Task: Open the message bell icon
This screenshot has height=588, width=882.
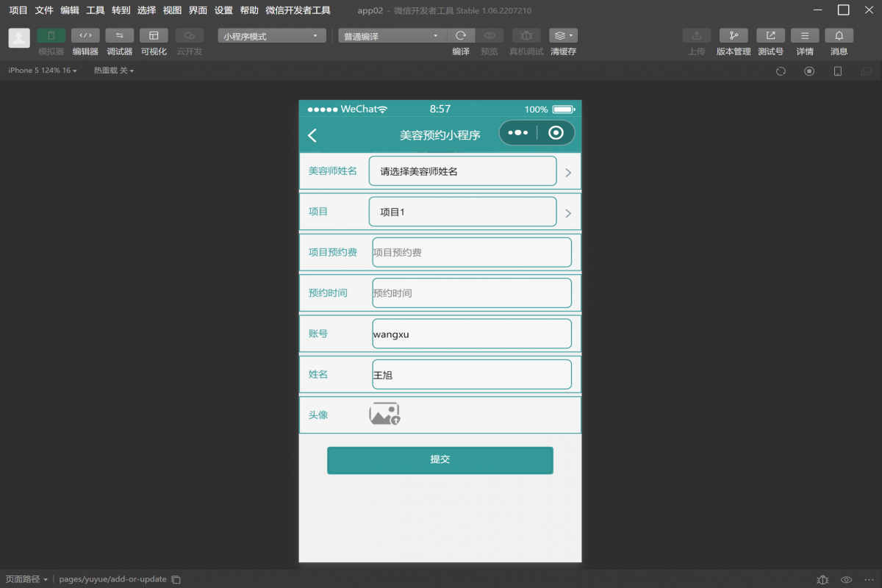Action: click(839, 35)
